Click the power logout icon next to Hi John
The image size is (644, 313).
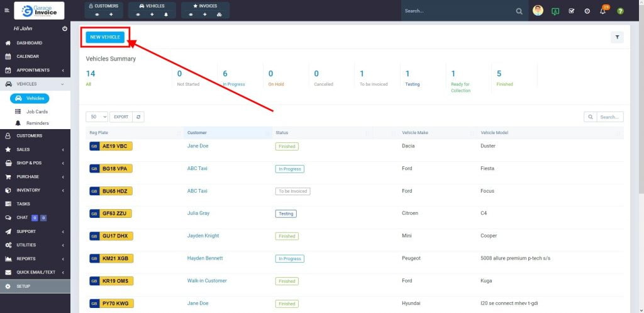tap(65, 29)
